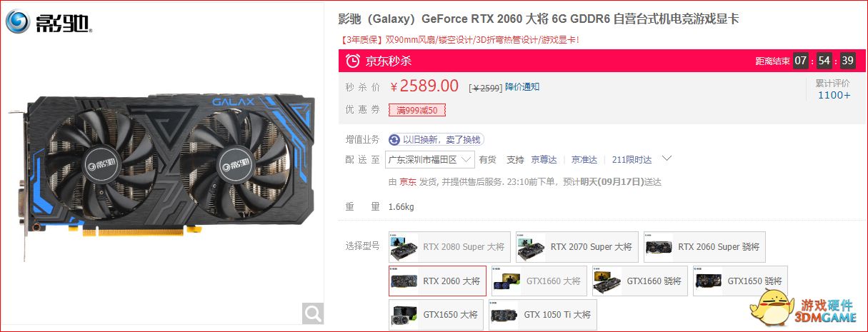Select the RTX 2080 Super 大将 model option

point(449,246)
